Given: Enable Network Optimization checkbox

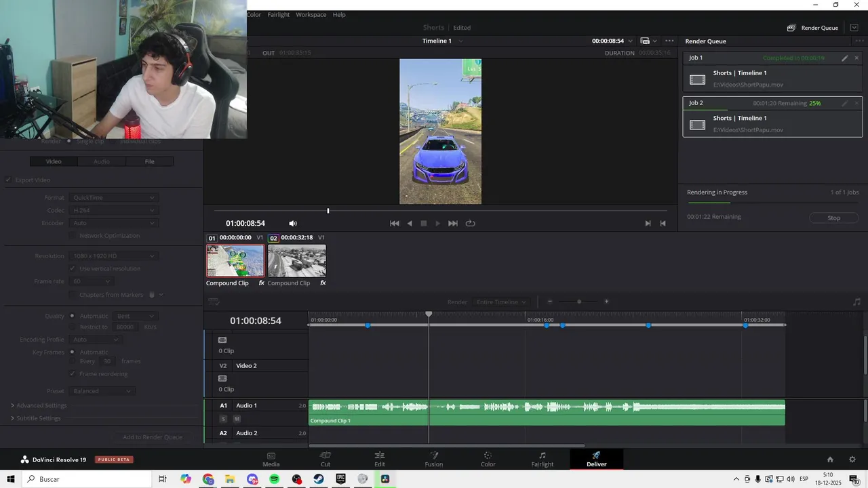Looking at the screenshot, I should (73, 235).
